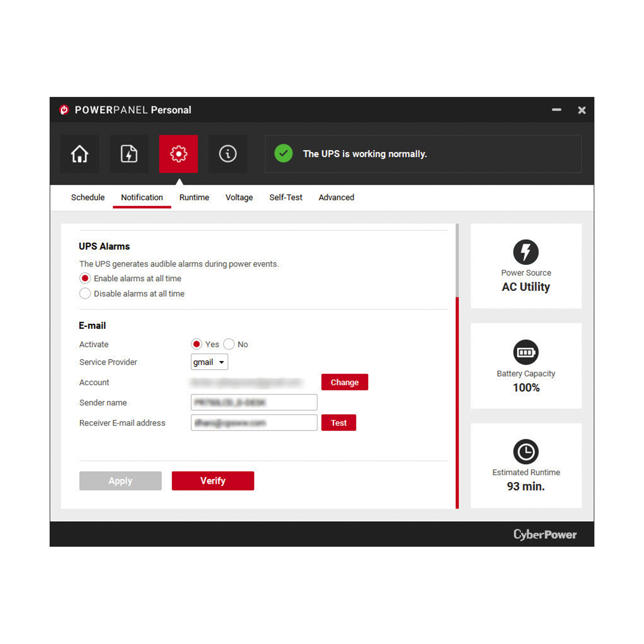Select the settings gear icon
Screen dimensions: 644x644
tap(178, 154)
